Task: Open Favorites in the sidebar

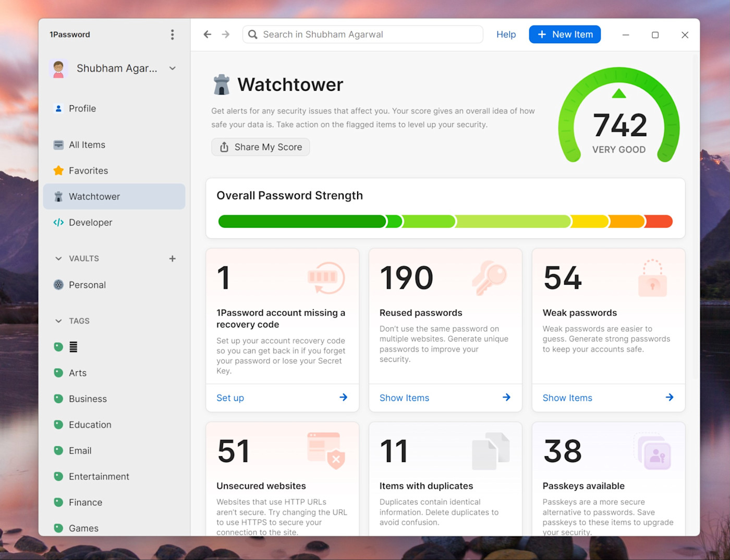Action: coord(114,171)
